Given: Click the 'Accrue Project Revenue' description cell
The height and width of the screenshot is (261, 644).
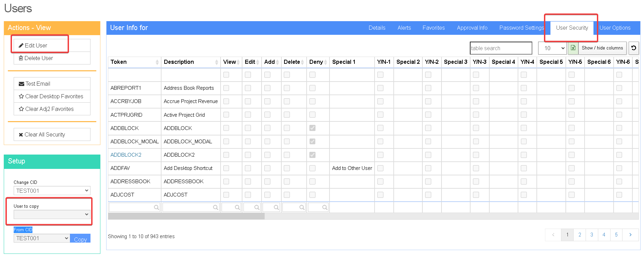Looking at the screenshot, I should coord(191,101).
